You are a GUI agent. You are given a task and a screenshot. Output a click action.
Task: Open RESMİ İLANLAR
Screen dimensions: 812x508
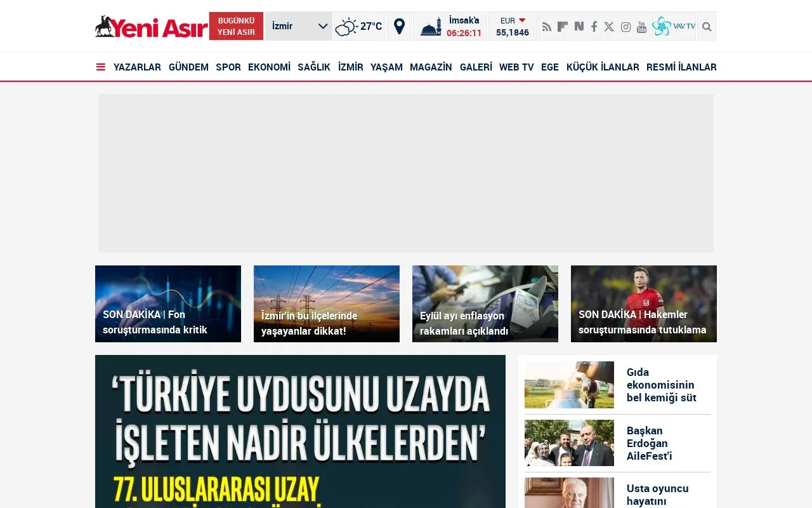tap(681, 67)
